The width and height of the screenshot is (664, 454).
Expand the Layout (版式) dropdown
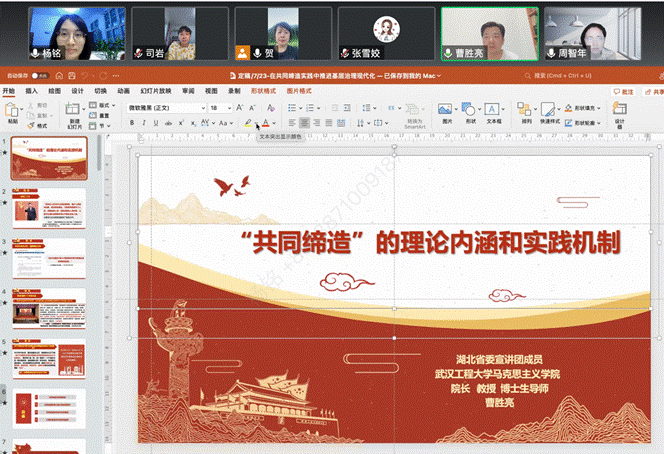click(113, 105)
